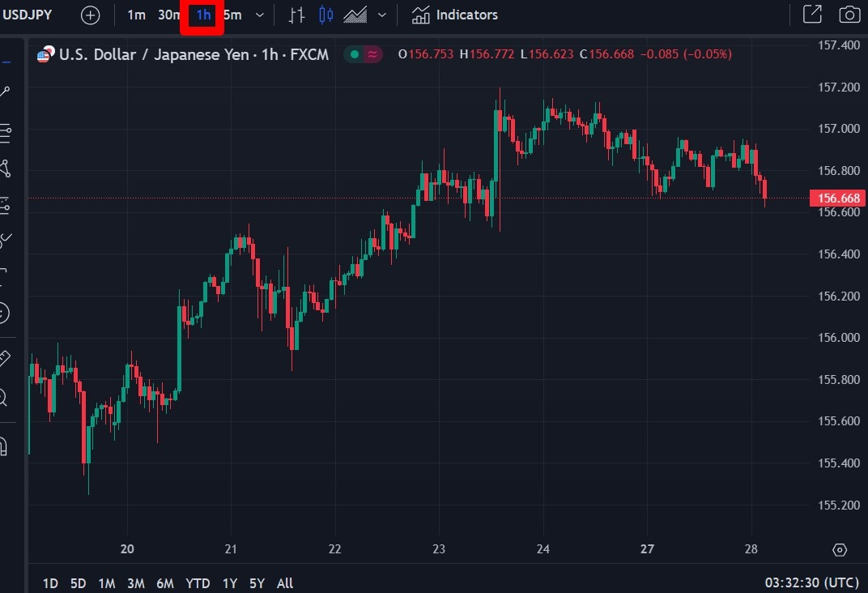Viewport: 868px width, 593px height.
Task: Set the date range to 3M
Action: (x=136, y=583)
